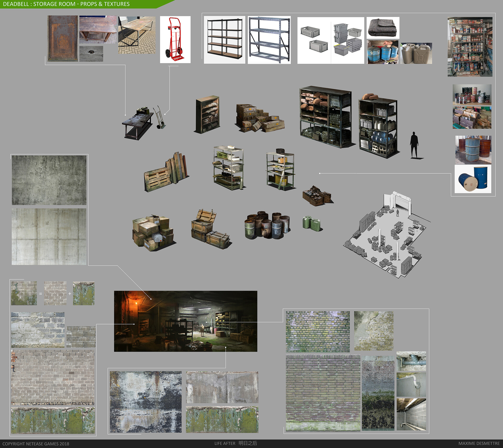
Task: Click the Copyright NetEase Games 2018 text
Action: (36, 444)
